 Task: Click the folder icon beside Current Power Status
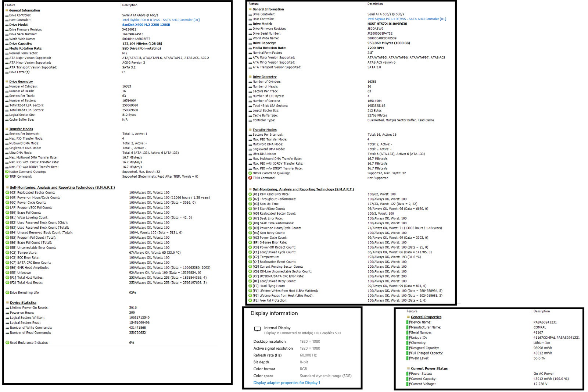click(x=408, y=368)
